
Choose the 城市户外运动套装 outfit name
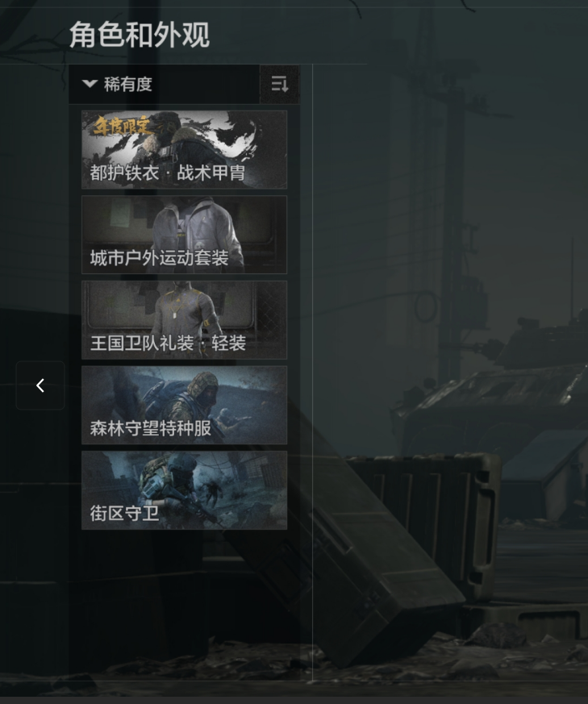160,258
